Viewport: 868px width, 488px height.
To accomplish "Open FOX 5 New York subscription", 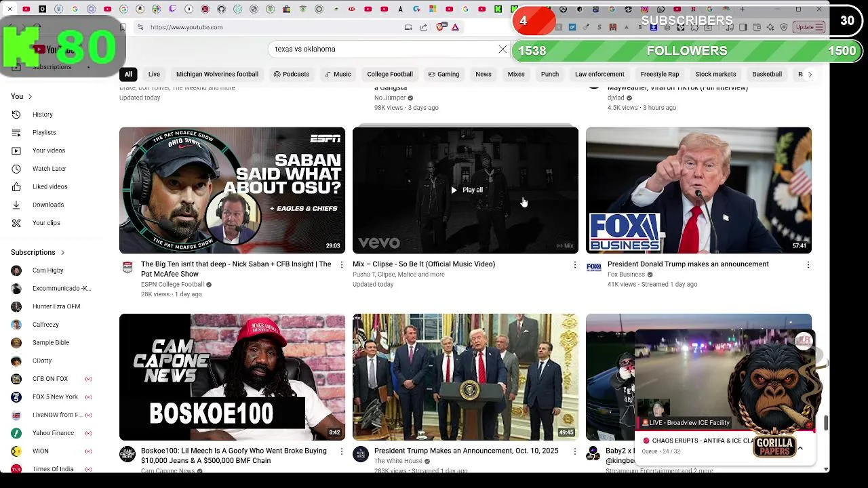I will 55,396.
